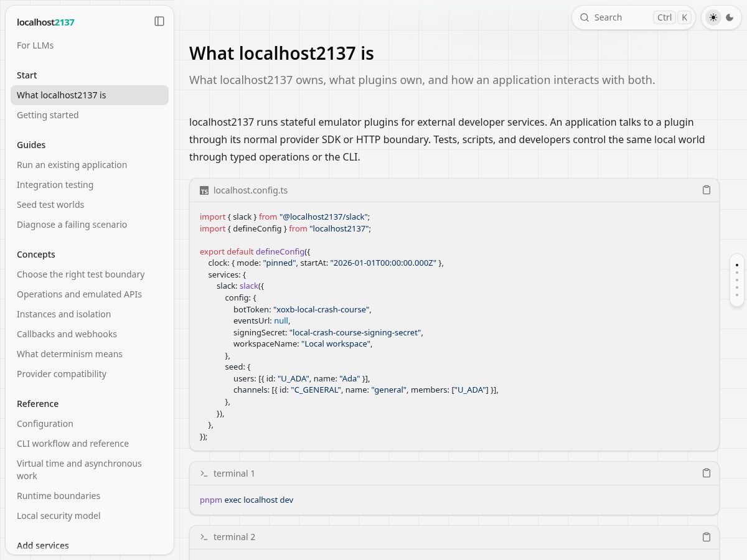The width and height of the screenshot is (747, 560).
Task: Copy terminal 1 command
Action: 707,473
